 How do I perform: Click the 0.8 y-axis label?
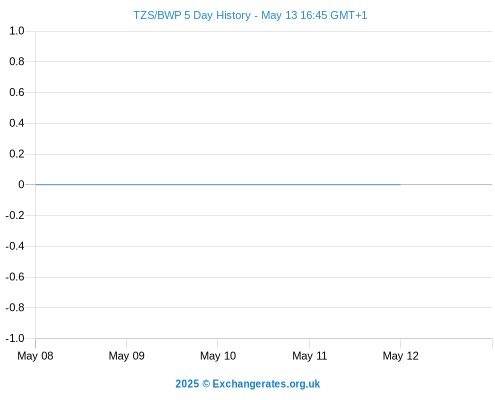pos(17,61)
